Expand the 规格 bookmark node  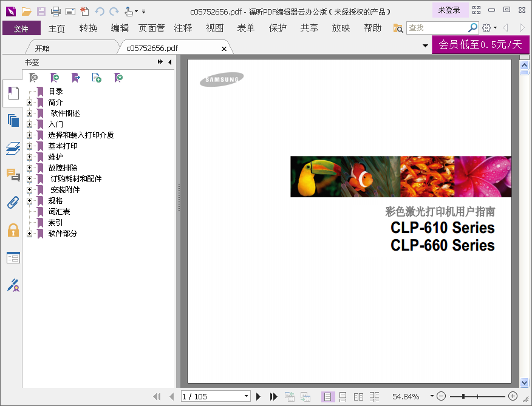coord(29,200)
